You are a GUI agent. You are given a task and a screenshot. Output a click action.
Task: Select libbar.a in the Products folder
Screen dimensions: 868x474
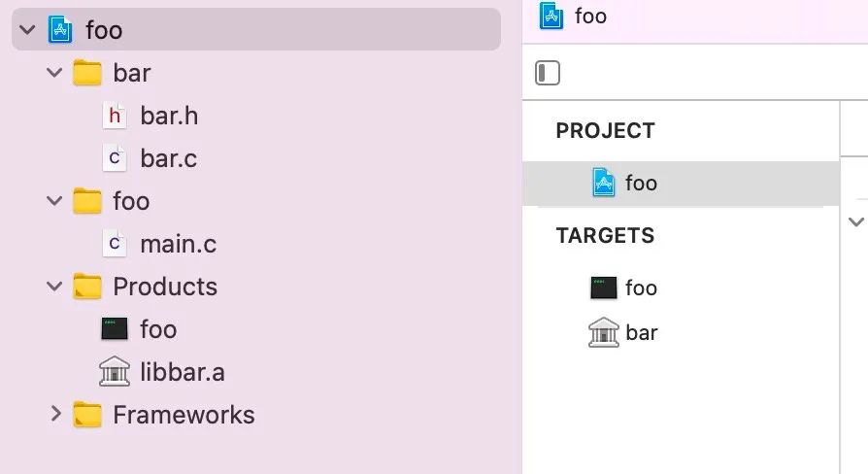(x=183, y=372)
